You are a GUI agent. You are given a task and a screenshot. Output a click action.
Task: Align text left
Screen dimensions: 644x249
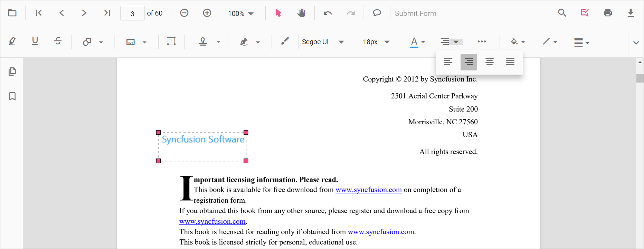(x=448, y=62)
